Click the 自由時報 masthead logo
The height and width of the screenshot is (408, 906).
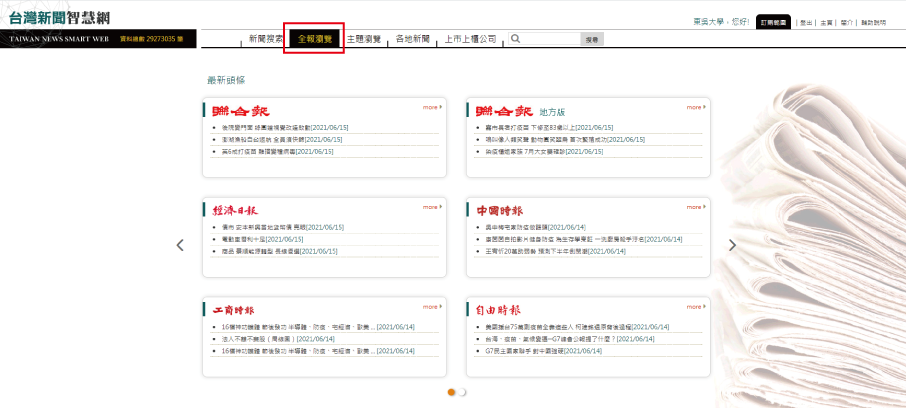[x=499, y=310]
